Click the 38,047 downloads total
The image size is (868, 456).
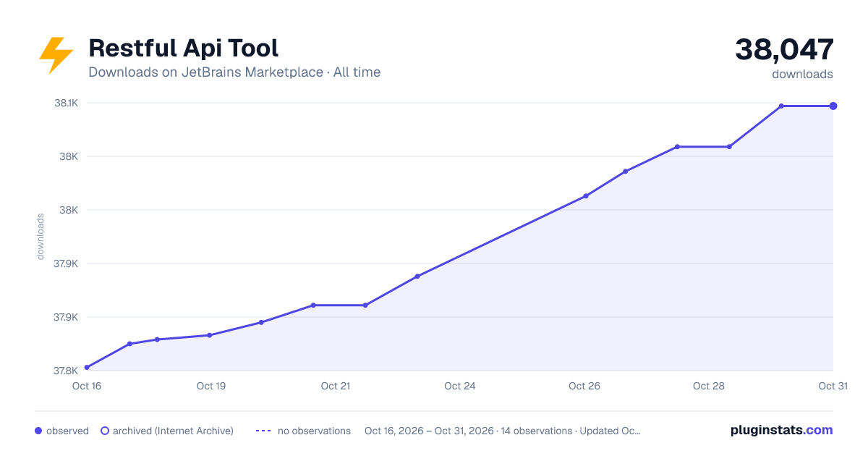[x=784, y=50]
